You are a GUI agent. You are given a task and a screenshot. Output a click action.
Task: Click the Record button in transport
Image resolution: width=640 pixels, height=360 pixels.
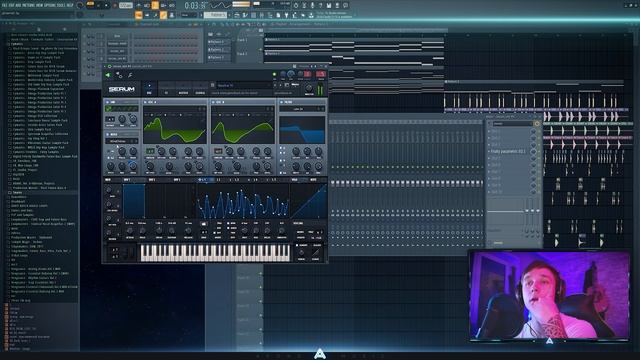115,6
